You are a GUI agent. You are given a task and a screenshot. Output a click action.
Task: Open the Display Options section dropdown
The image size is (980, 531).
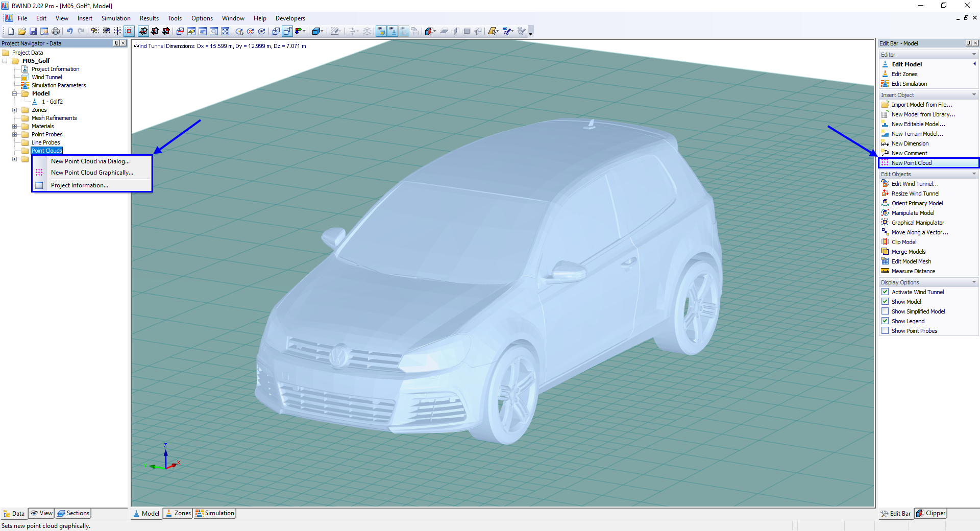pyautogui.click(x=974, y=282)
